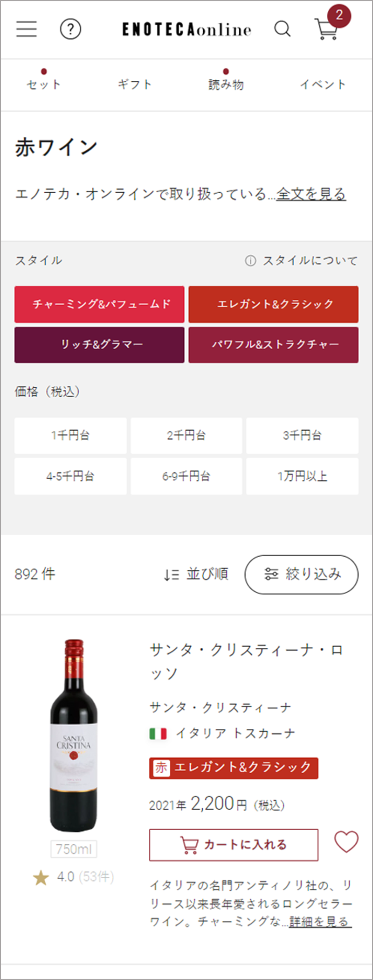
Task: Switch to the セット tab
Action: point(44,84)
